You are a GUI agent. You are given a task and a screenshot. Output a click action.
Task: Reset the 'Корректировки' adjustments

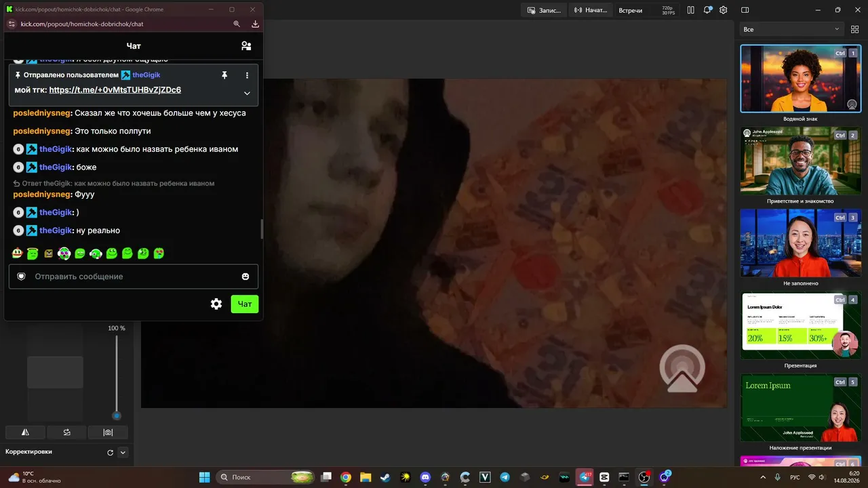111,452
